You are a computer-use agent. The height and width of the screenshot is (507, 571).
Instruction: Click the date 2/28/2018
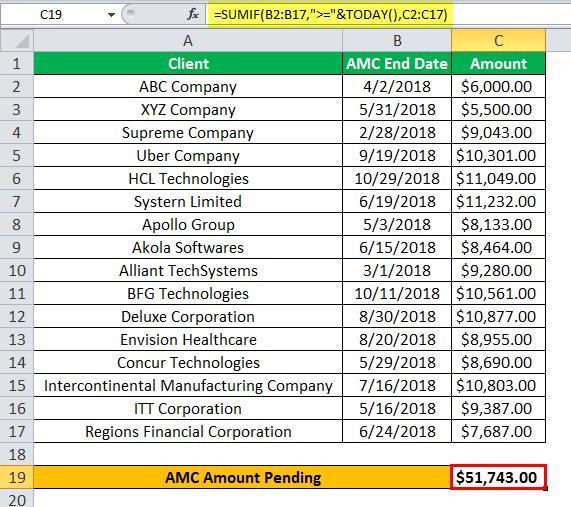[x=397, y=133]
